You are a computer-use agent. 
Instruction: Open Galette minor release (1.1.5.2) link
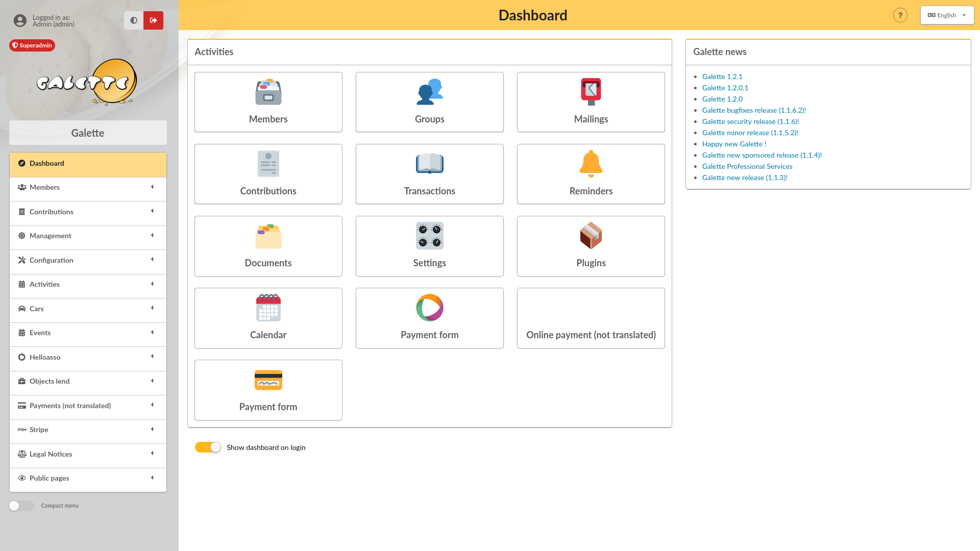click(750, 133)
